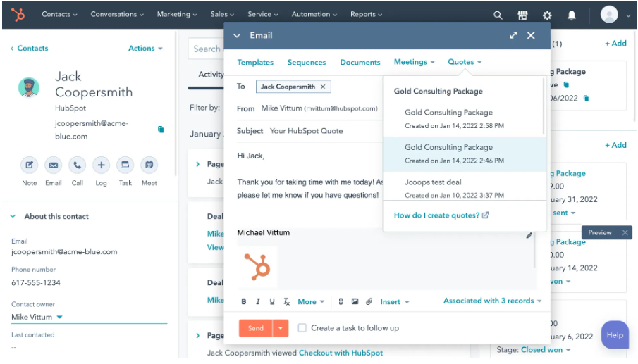Viewport: 638px width, 364px height.
Task: Copy the contact email with the copy icon
Action: click(x=161, y=129)
